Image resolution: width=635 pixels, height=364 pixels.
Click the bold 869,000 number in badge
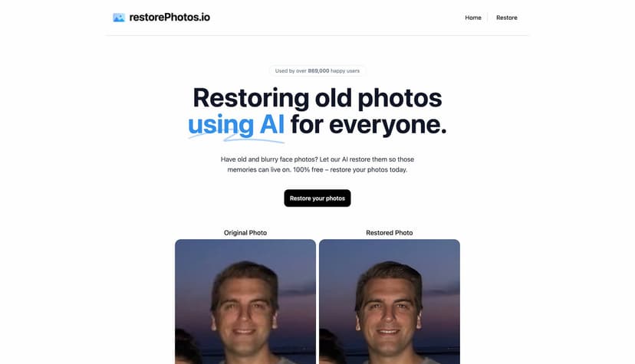tap(318, 71)
